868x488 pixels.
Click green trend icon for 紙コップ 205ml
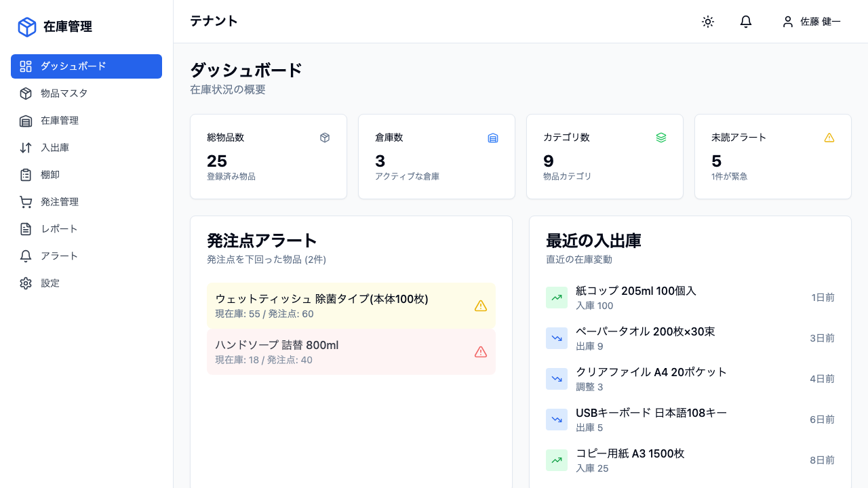pos(557,298)
